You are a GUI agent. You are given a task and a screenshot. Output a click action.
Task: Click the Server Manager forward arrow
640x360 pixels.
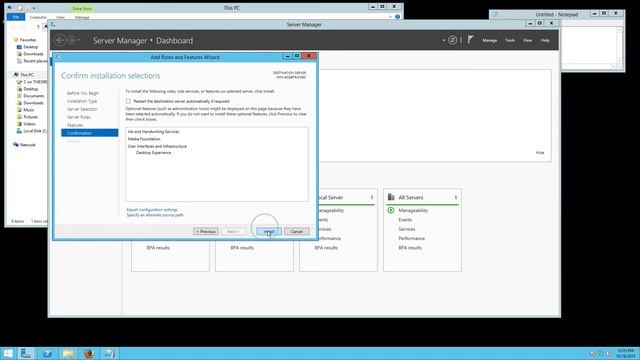click(x=71, y=40)
